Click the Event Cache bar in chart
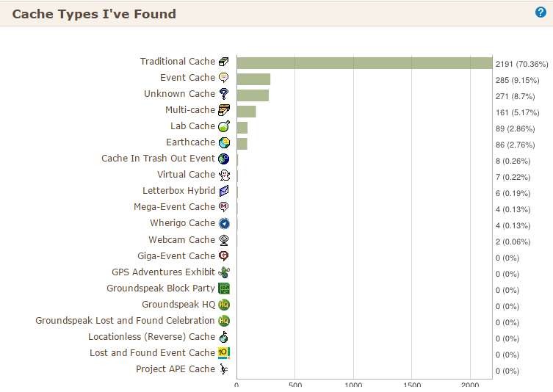Viewport: 553px width, 392px height. pos(253,79)
